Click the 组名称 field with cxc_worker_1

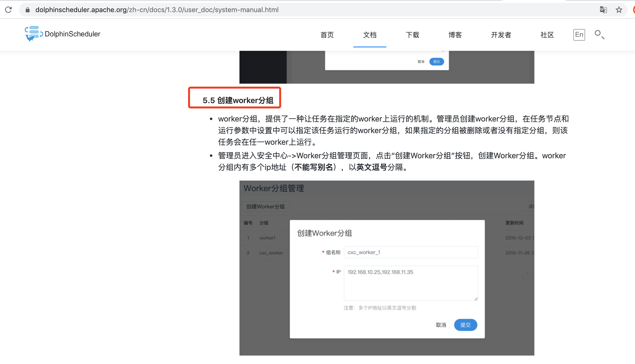[x=411, y=252]
